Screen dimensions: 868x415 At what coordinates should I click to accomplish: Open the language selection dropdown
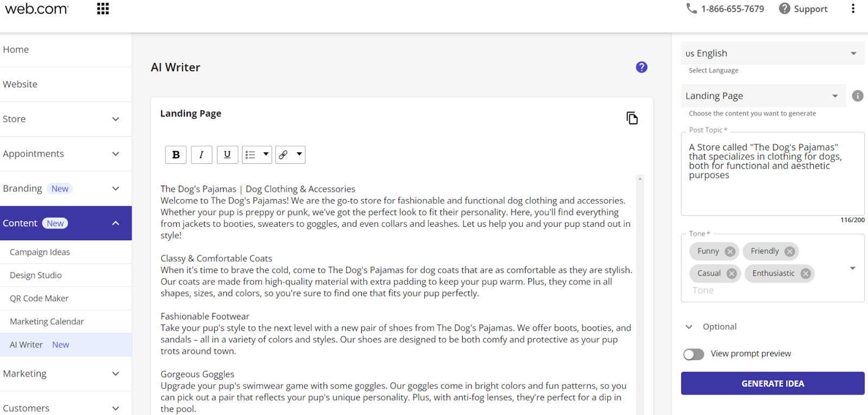(773, 53)
